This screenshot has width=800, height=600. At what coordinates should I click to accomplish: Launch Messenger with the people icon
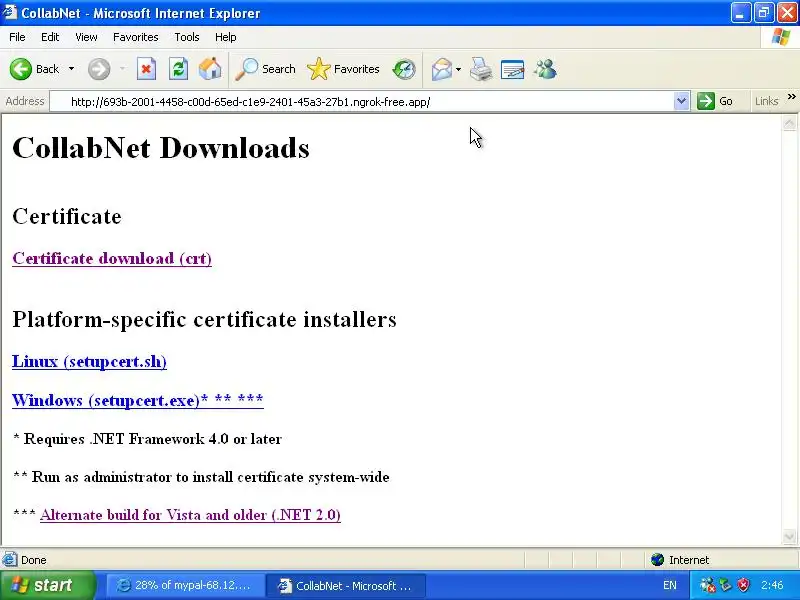click(x=545, y=69)
